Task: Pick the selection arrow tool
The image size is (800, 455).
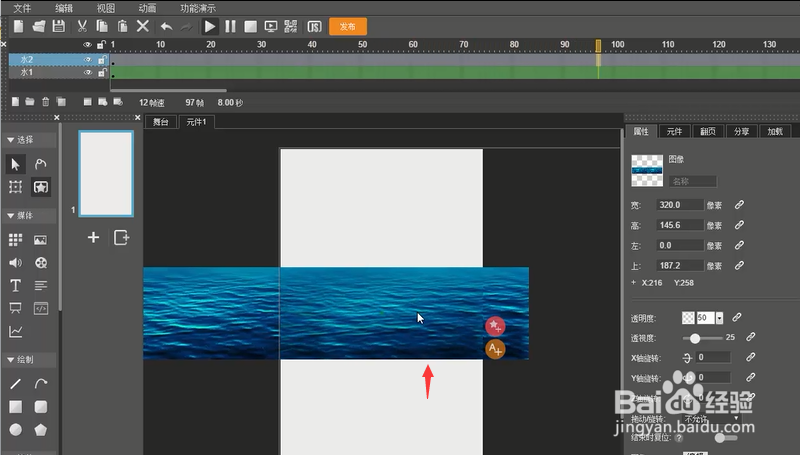Action: coord(15,164)
